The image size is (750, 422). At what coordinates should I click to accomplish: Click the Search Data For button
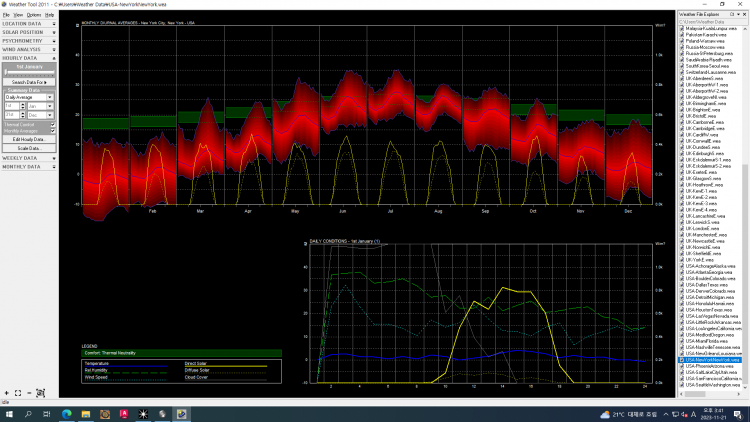coord(28,82)
